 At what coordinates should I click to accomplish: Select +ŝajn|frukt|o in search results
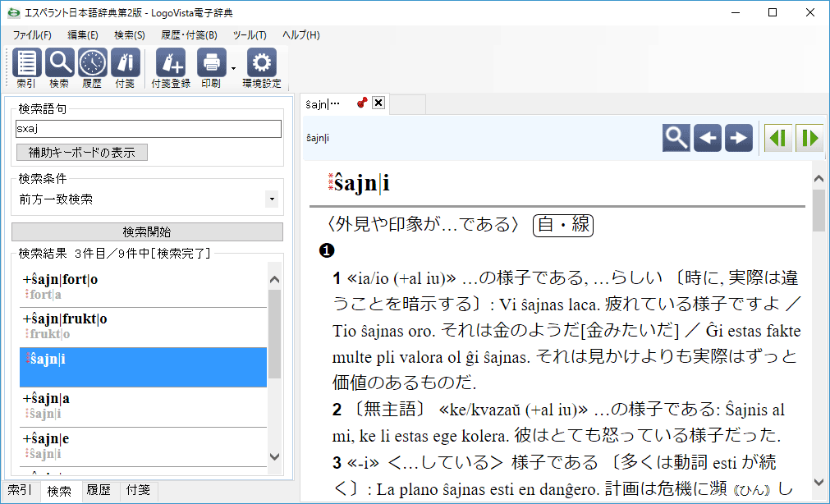[144, 326]
